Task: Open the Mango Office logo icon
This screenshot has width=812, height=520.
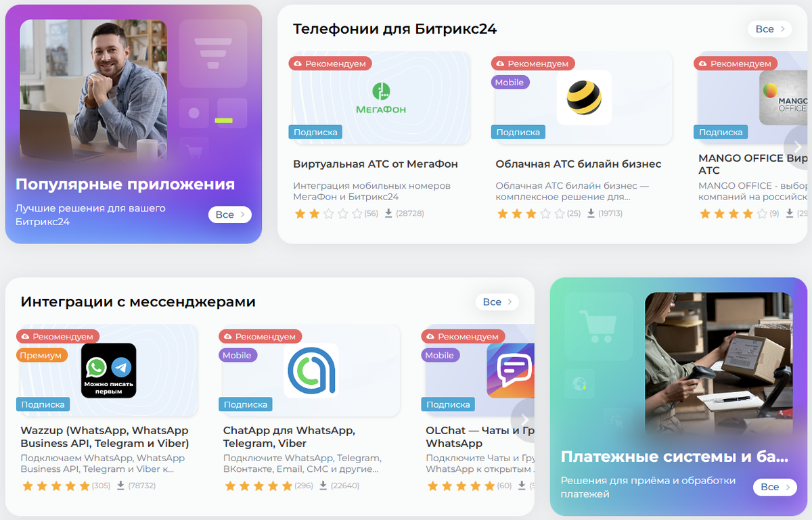Action: (784, 97)
